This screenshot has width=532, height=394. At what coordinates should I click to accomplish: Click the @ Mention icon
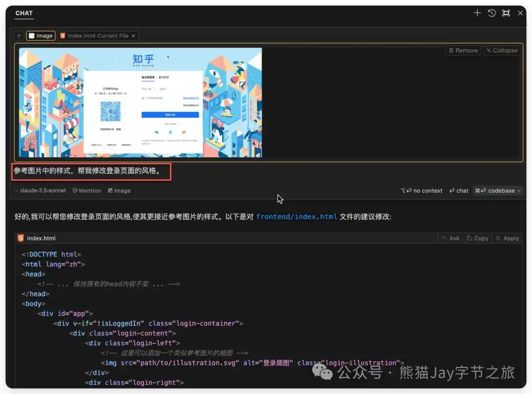(87, 191)
